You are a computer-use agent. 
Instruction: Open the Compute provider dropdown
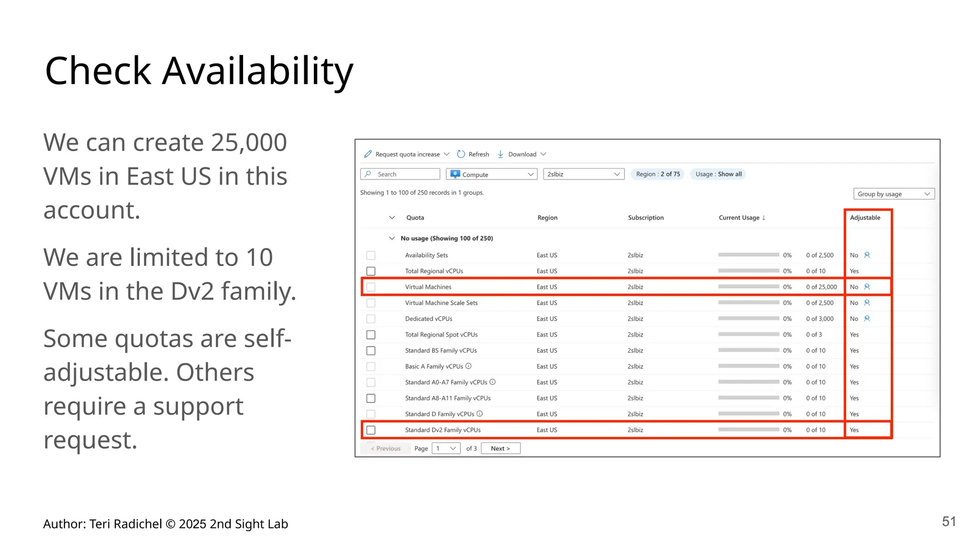click(491, 174)
